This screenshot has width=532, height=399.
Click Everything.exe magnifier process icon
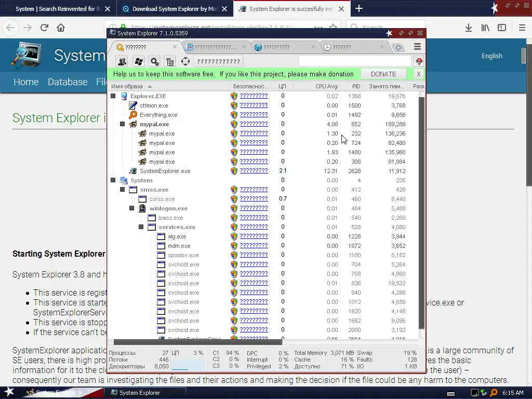(133, 115)
